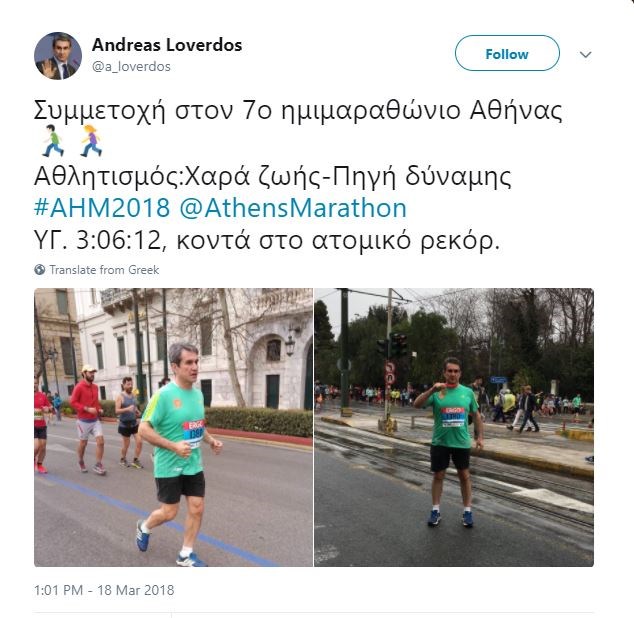The image size is (634, 618).
Task: Click the 18 Mar 2018 date text
Action: [135, 590]
